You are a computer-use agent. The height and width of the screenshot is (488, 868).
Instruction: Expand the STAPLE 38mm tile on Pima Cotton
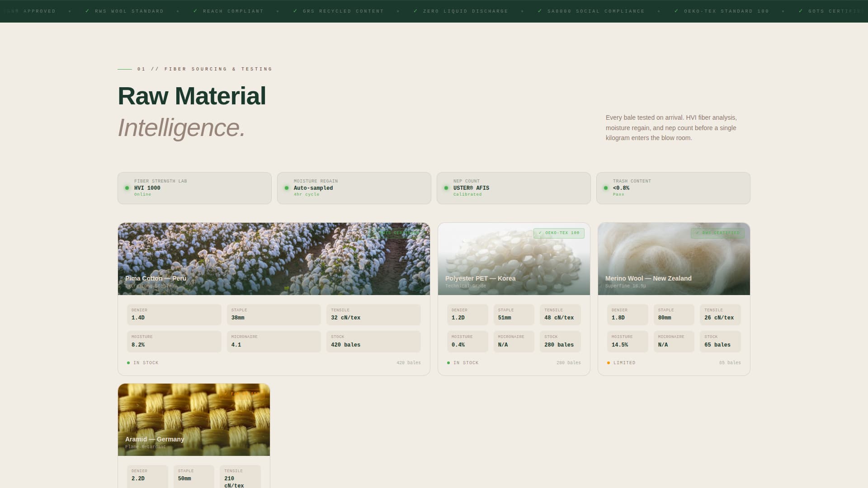click(x=274, y=314)
